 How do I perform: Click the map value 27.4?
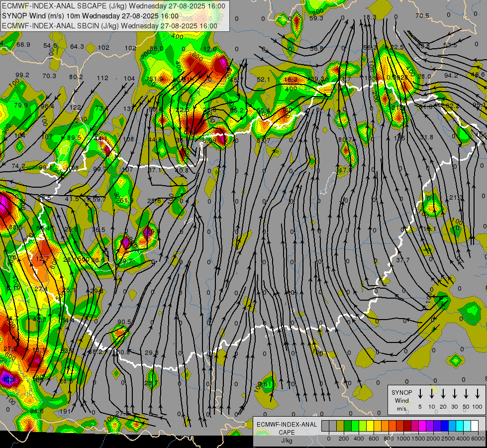(41, 289)
